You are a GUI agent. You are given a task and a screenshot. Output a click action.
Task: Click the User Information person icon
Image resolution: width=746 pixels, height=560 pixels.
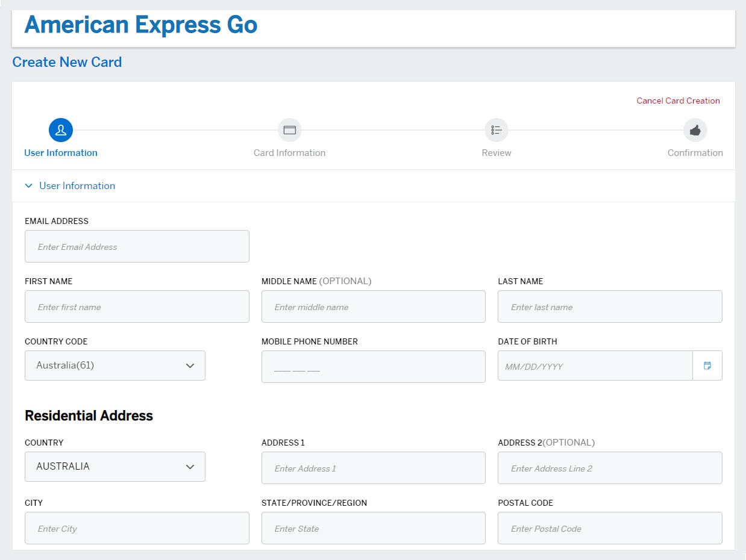pos(60,129)
